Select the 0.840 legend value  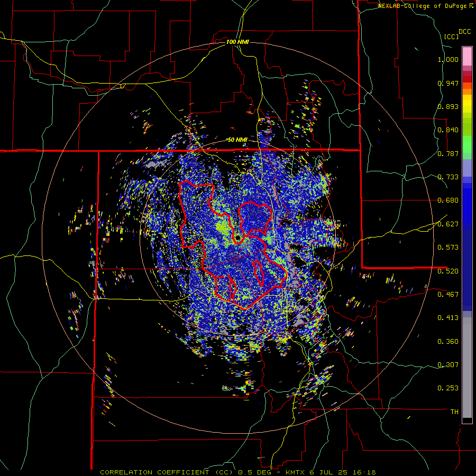click(448, 130)
